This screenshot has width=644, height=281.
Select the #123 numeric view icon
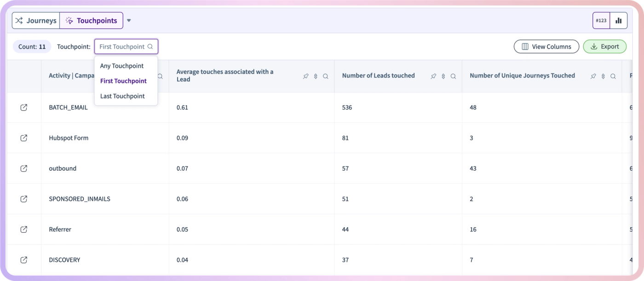601,21
